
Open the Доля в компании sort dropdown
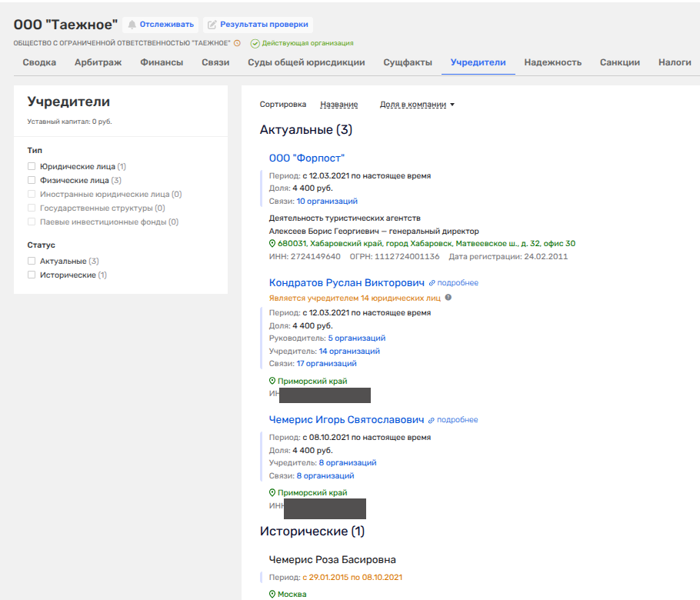point(417,105)
